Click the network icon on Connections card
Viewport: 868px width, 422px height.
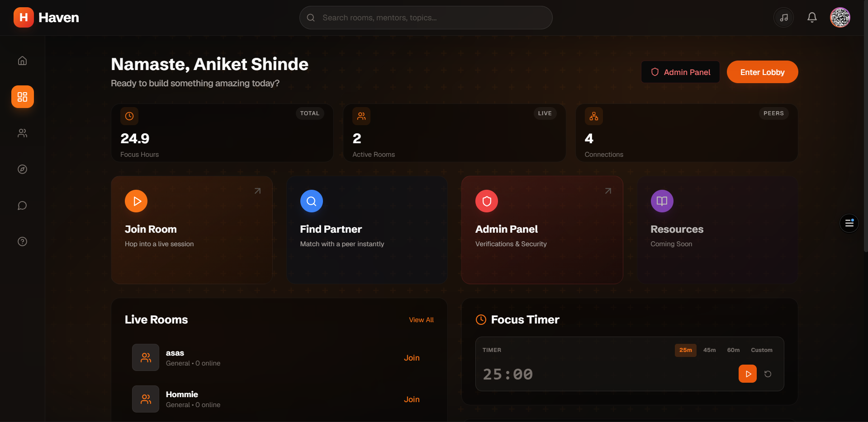click(x=594, y=116)
